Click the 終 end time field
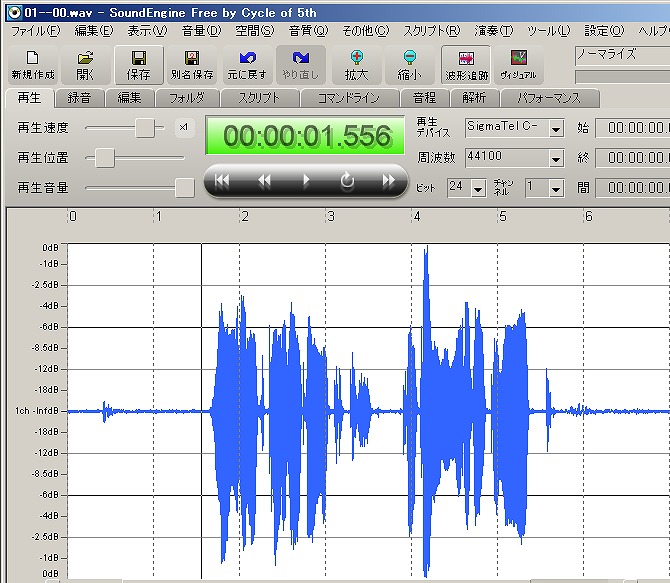The image size is (670, 583). [x=633, y=158]
